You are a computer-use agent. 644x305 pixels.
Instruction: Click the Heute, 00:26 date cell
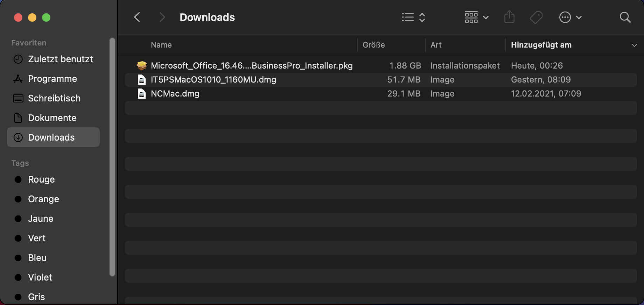coord(537,65)
